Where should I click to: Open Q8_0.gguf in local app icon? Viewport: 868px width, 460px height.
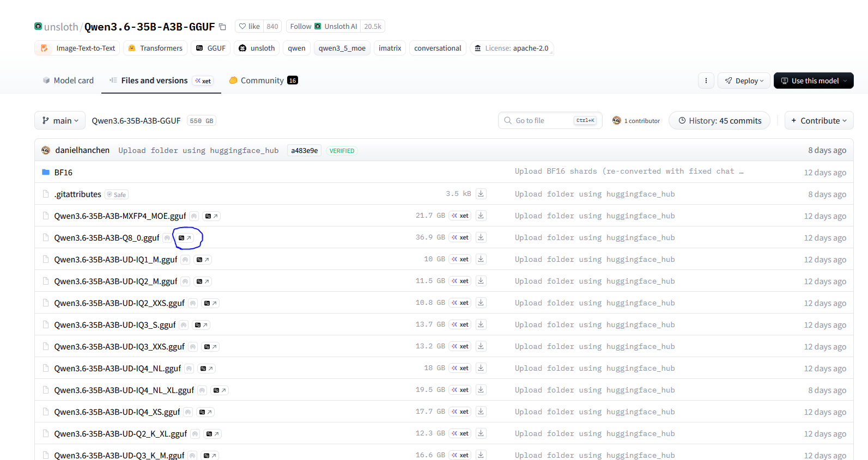[185, 238]
